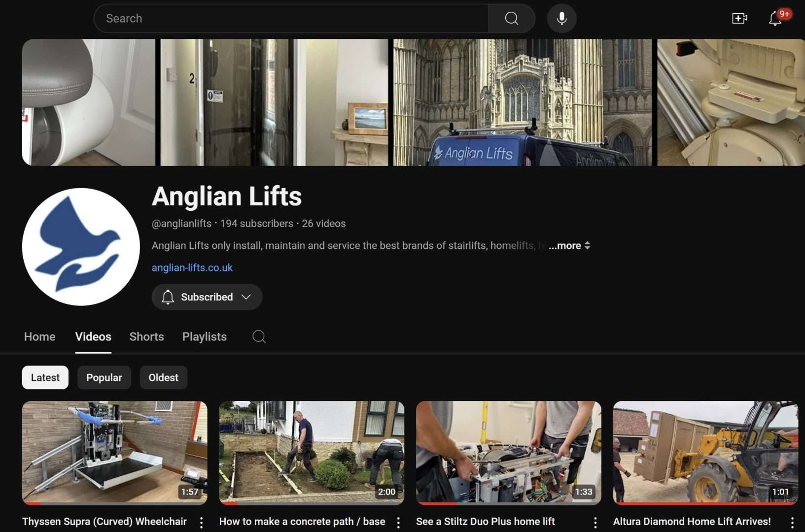Click the Anglian Lifts dove avatar
The height and width of the screenshot is (532, 805).
tap(81, 247)
